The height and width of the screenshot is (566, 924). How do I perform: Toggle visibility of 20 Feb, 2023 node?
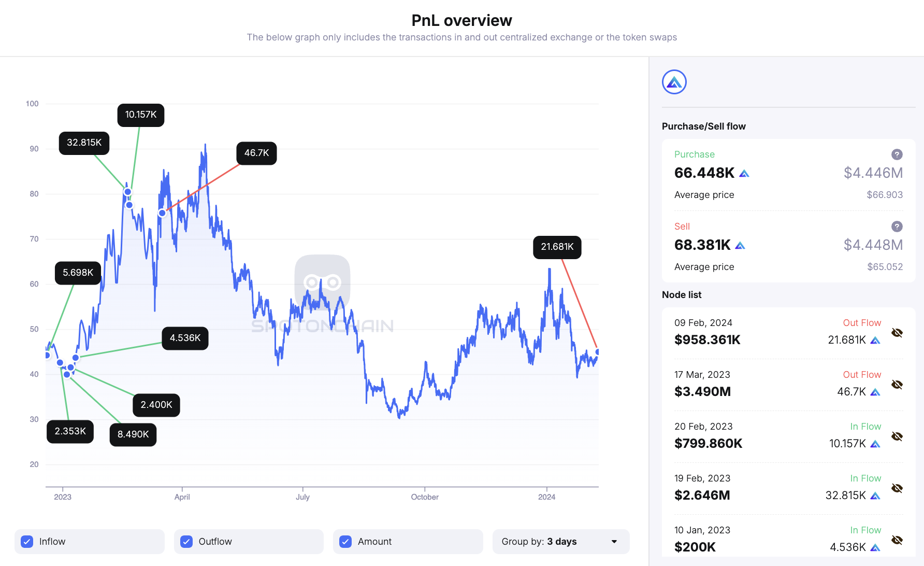tap(897, 436)
